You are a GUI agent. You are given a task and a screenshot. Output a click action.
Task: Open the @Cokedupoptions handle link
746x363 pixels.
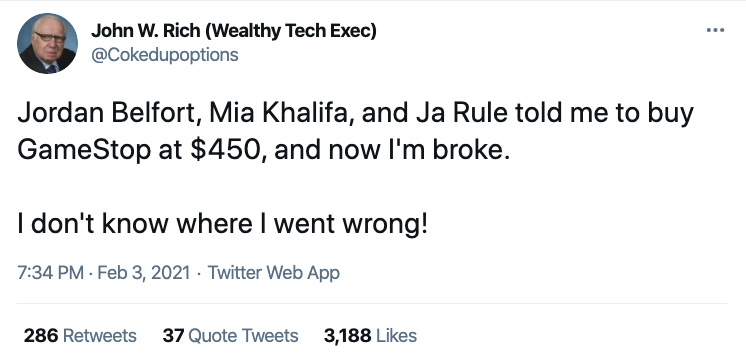[165, 55]
